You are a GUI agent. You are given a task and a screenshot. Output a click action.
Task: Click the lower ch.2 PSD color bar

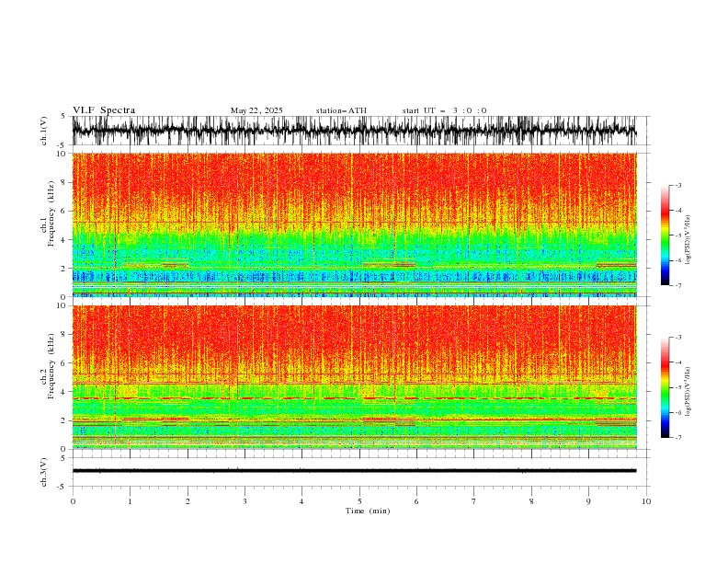pos(665,387)
